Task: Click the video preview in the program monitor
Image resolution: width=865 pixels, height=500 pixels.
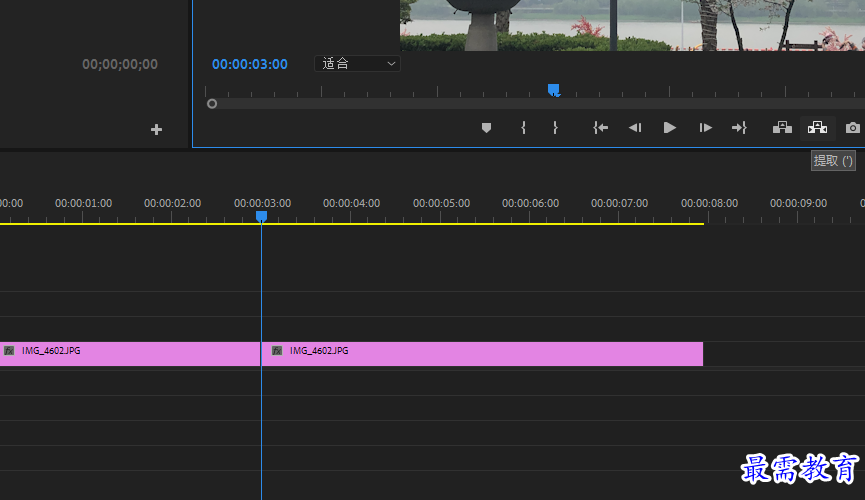Action: pos(632,25)
